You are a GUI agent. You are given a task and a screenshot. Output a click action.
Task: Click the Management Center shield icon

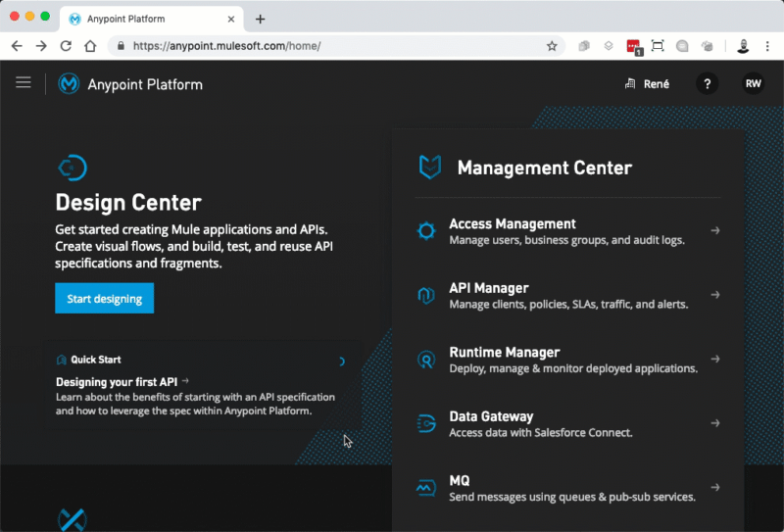(x=430, y=167)
